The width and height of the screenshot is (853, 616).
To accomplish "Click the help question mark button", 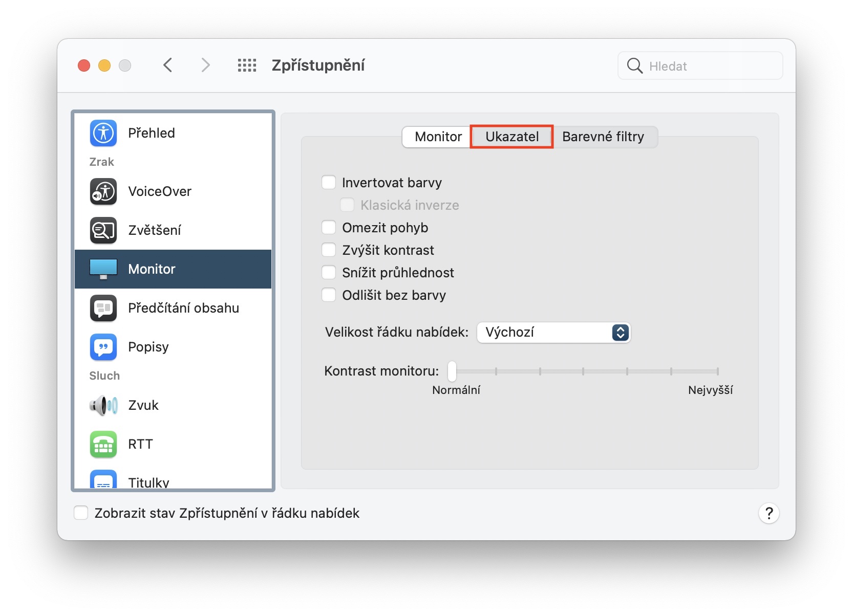I will (x=769, y=513).
